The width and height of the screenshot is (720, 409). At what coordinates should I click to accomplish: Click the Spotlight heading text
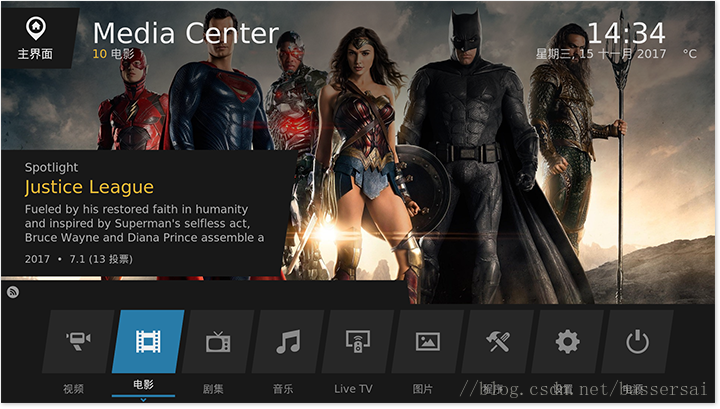coord(51,168)
